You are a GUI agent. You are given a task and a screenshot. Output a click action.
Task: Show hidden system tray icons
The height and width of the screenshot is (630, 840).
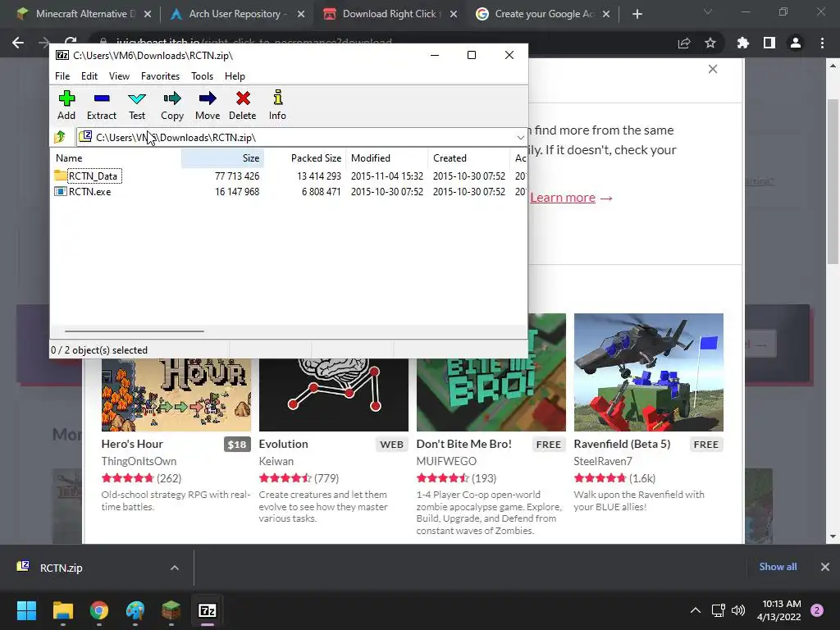696,610
